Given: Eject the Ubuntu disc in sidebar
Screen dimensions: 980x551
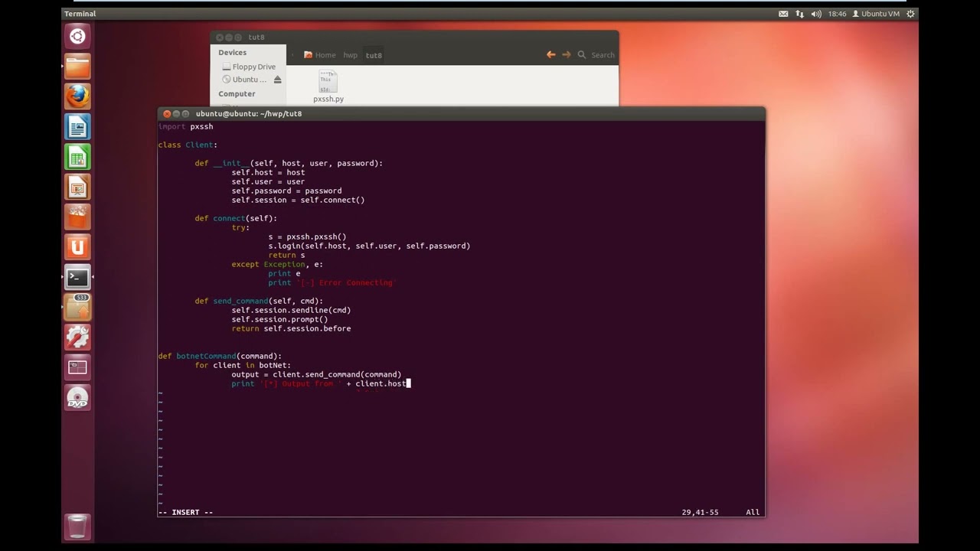Looking at the screenshot, I should pos(278,80).
